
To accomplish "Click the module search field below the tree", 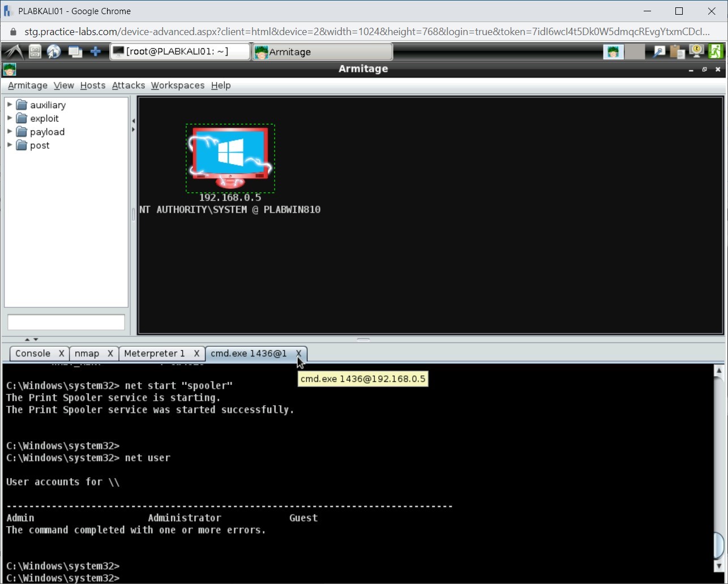I will coord(66,321).
